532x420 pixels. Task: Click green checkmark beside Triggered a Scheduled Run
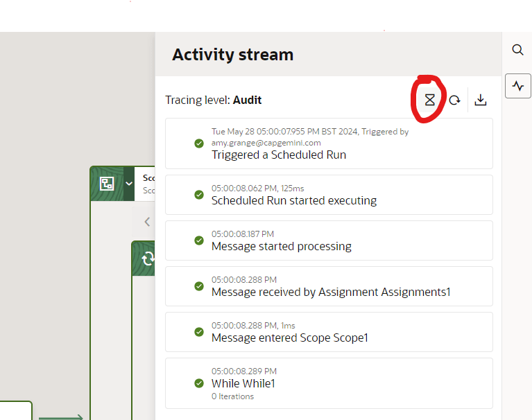coord(199,143)
